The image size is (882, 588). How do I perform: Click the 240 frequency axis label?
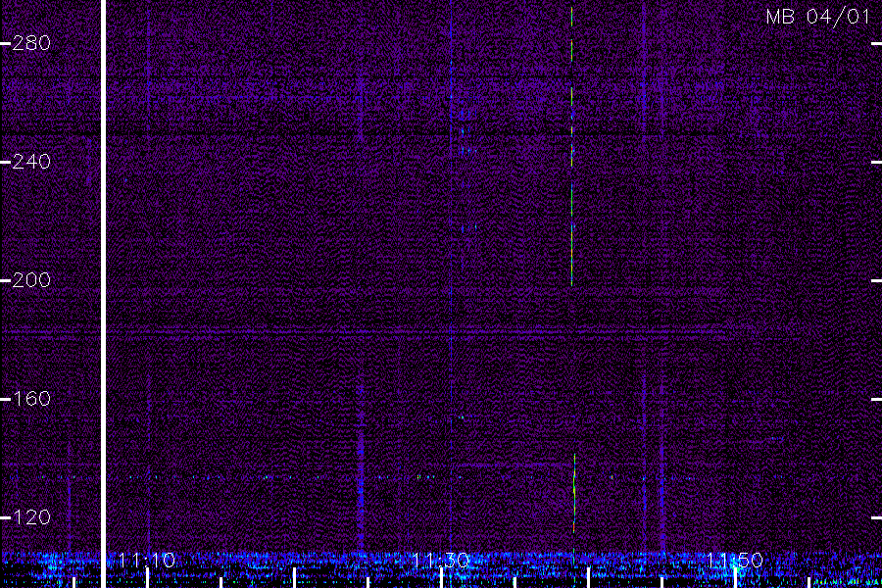pos(31,162)
